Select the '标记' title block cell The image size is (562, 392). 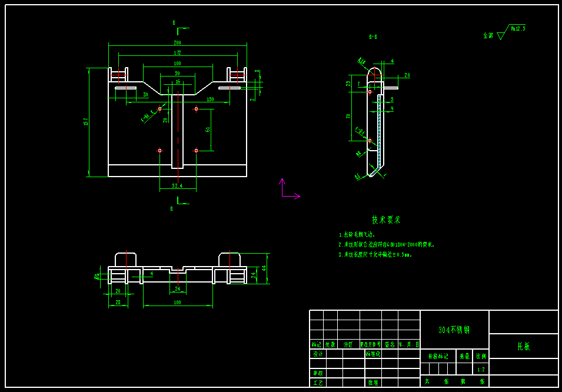[317, 344]
